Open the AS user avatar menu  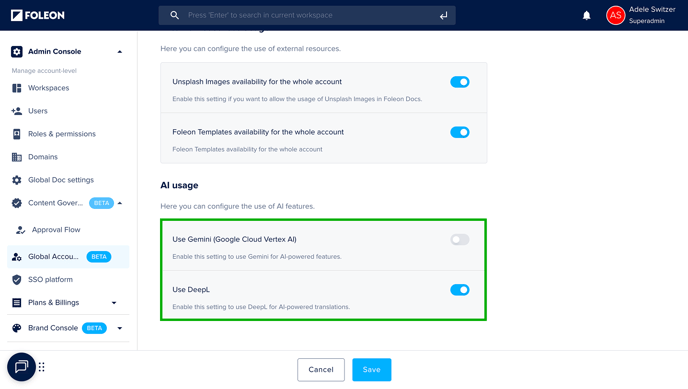point(615,15)
